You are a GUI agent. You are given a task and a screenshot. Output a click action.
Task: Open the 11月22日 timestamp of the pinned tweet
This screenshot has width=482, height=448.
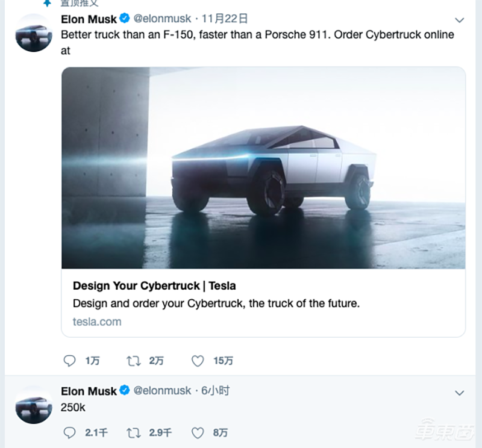point(226,19)
